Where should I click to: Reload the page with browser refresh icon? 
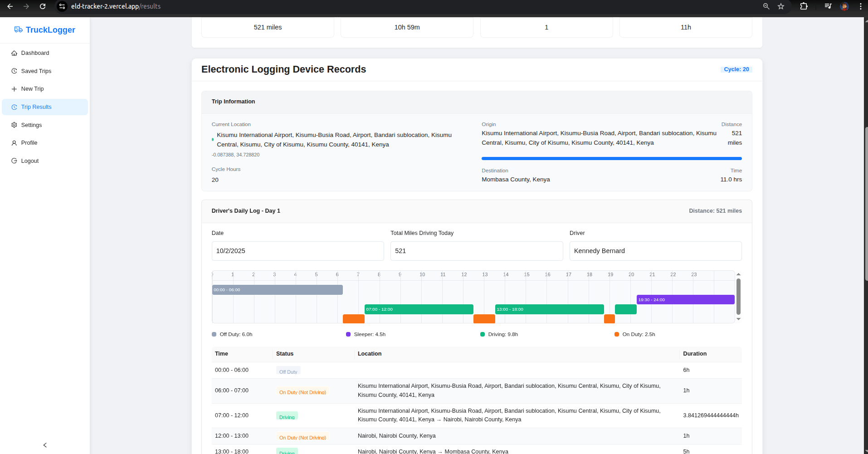point(43,6)
